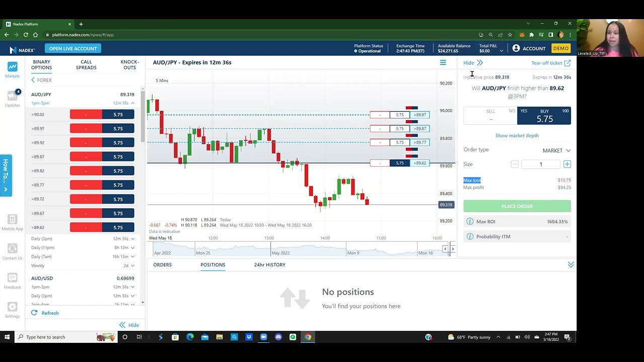The height and width of the screenshot is (362, 644).
Task: Expand AUD/USD Daily (3pm) contracts
Action: 133,296
